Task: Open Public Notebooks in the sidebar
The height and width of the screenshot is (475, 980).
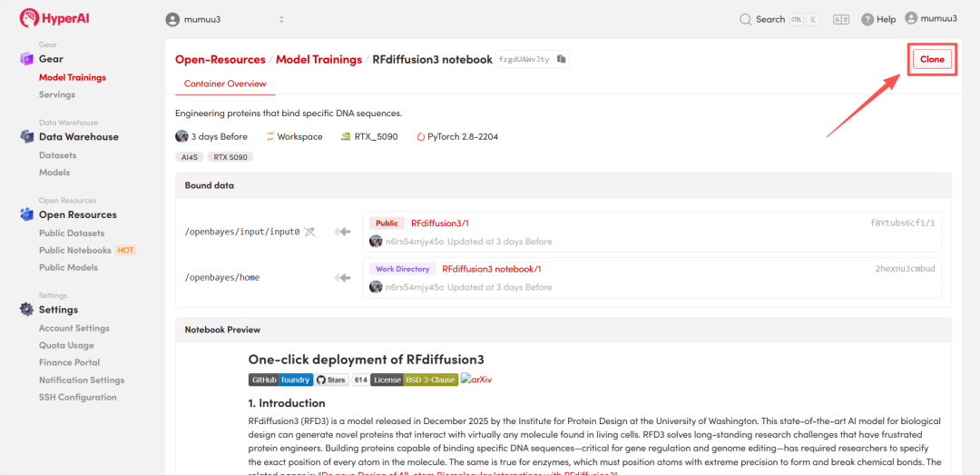Action: pyautogui.click(x=74, y=251)
